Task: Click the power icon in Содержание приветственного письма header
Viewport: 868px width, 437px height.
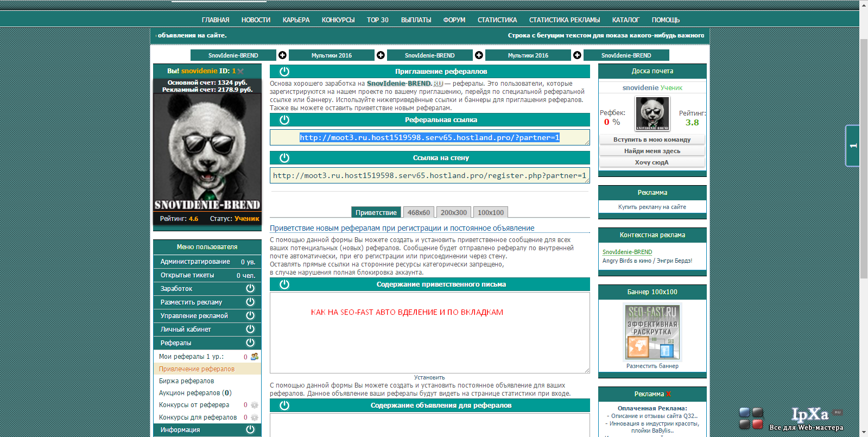Action: (x=284, y=284)
